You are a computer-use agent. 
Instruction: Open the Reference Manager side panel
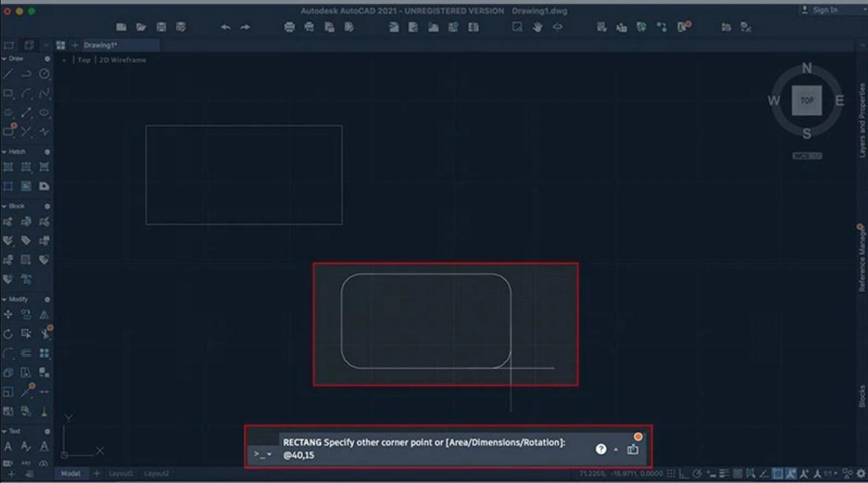(x=861, y=259)
